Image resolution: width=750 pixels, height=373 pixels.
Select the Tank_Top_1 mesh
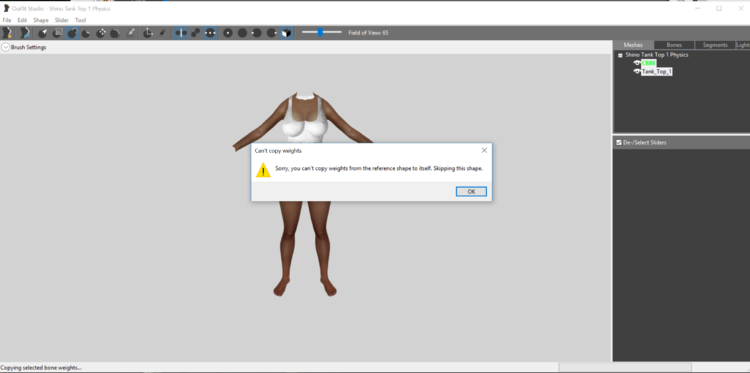[657, 72]
